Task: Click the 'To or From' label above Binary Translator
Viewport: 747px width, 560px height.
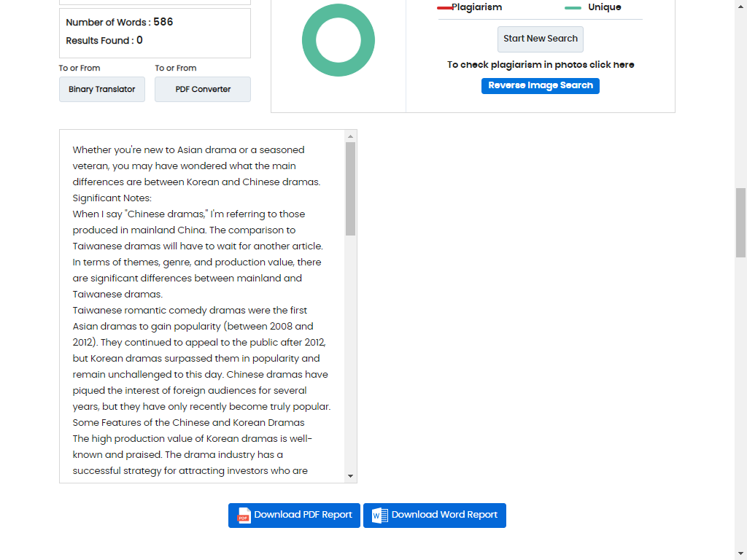Action: pos(80,68)
